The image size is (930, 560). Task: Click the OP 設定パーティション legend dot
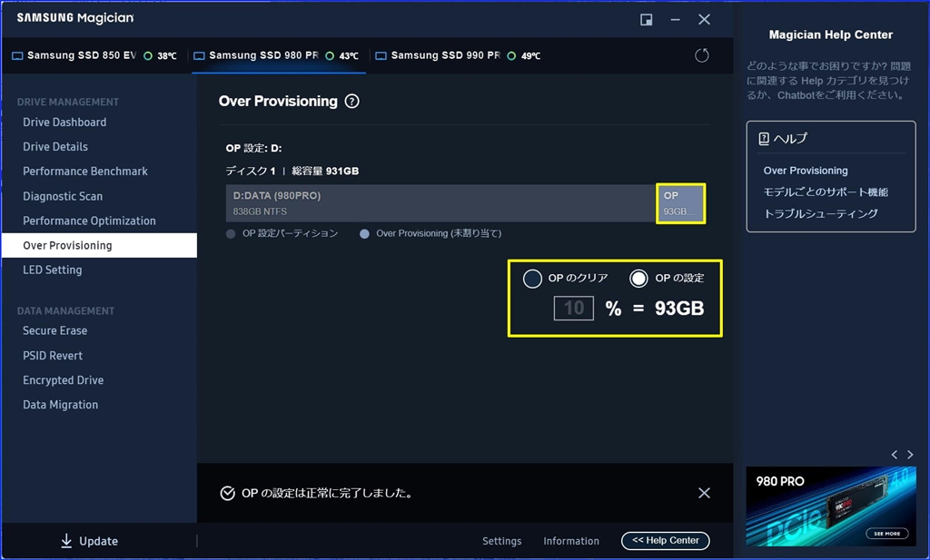[231, 234]
